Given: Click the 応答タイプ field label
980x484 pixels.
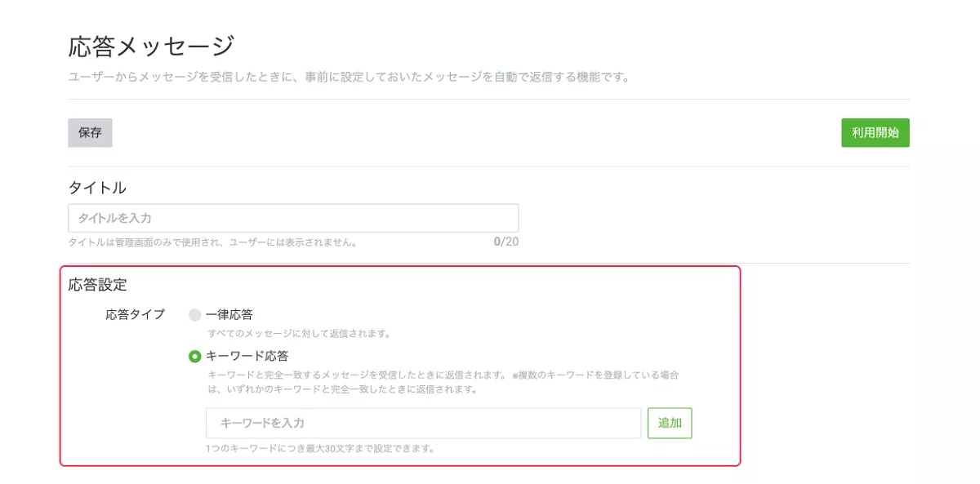Looking at the screenshot, I should point(135,314).
